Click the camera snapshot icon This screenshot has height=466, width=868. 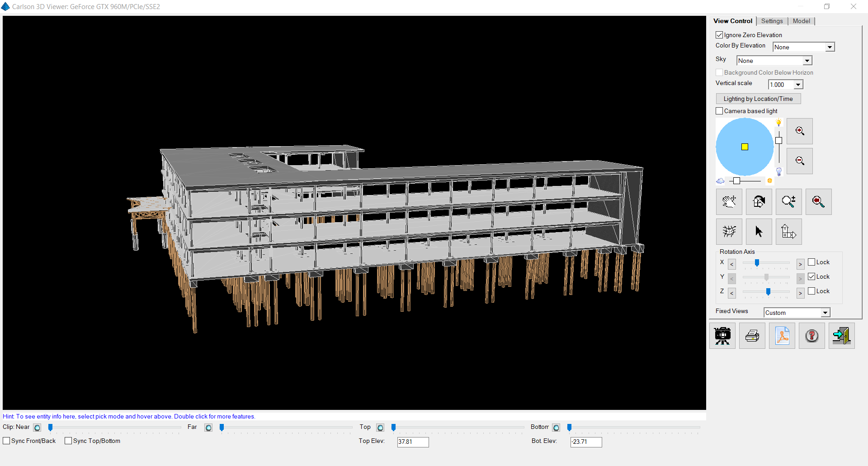pos(722,336)
